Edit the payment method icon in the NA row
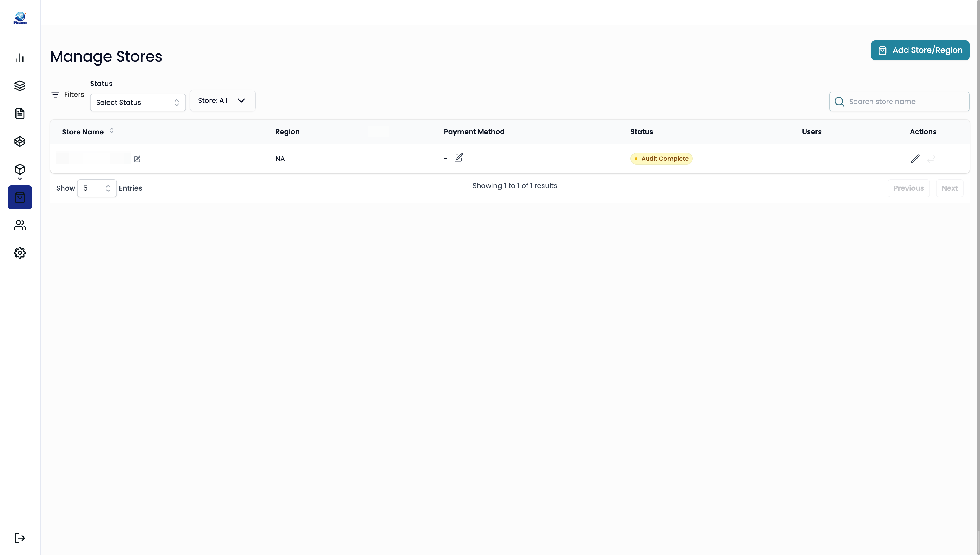 (x=458, y=157)
